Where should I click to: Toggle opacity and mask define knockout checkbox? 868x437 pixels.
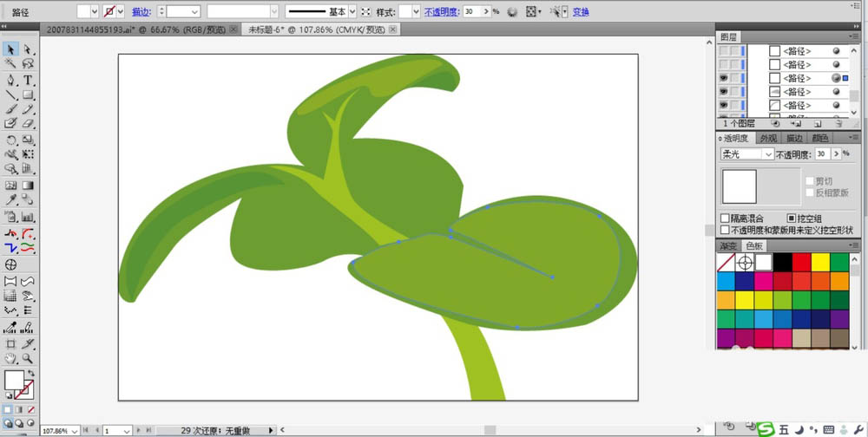[725, 229]
